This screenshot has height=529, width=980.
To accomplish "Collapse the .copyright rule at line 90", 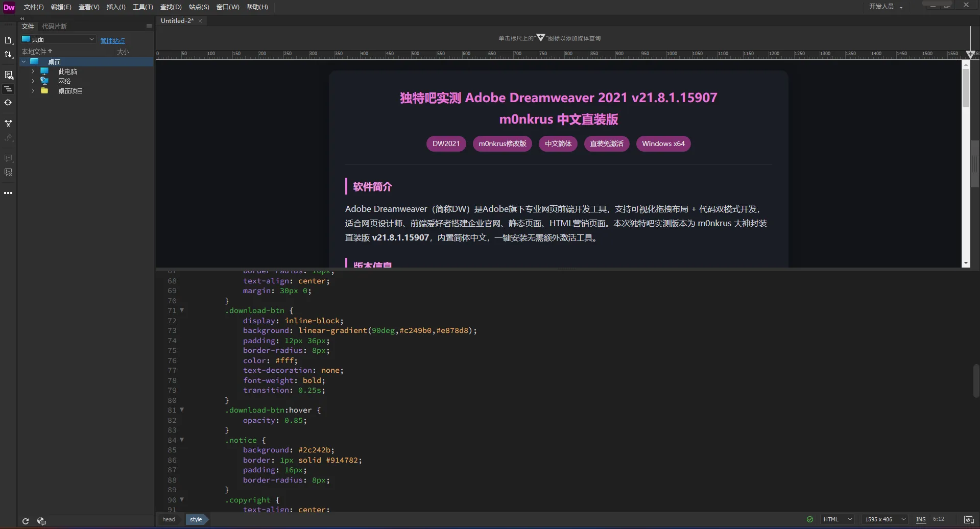I will click(x=182, y=500).
